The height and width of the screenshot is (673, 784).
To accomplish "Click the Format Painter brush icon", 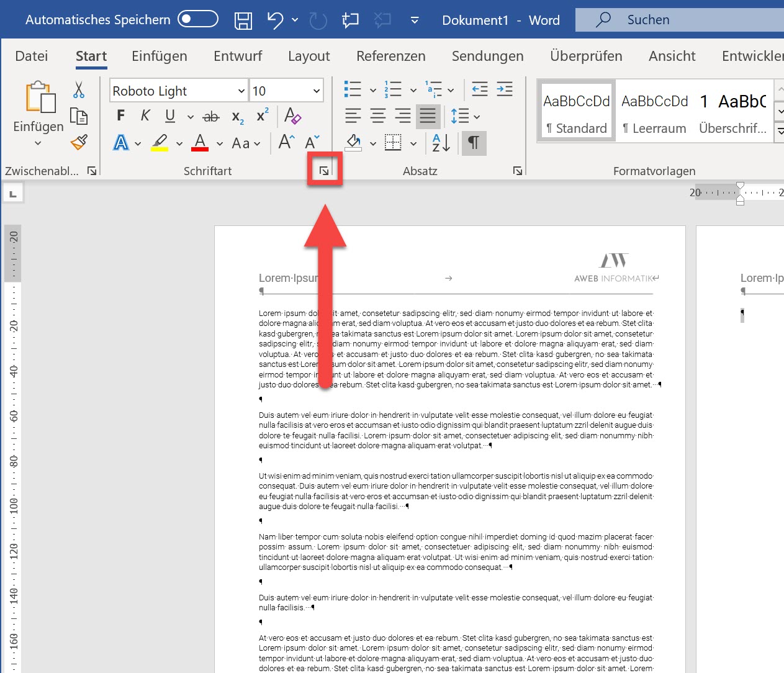I will 79,142.
